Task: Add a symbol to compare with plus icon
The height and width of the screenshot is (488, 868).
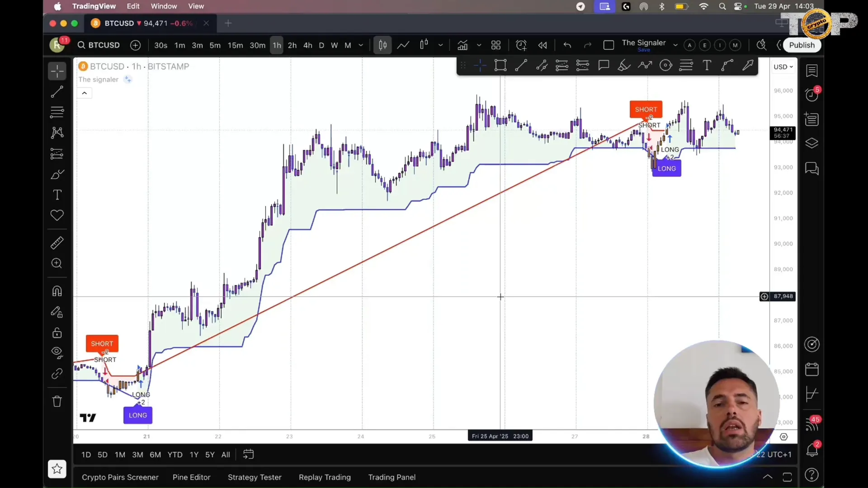Action: 135,45
